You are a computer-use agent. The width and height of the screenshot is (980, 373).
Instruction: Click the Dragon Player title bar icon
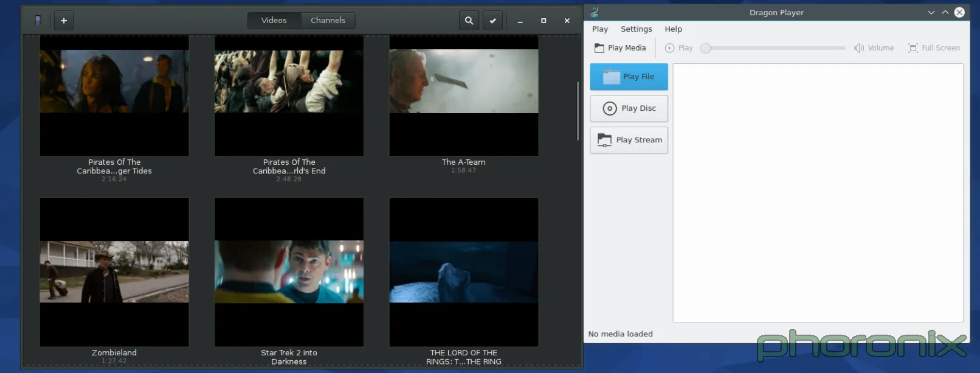click(595, 12)
